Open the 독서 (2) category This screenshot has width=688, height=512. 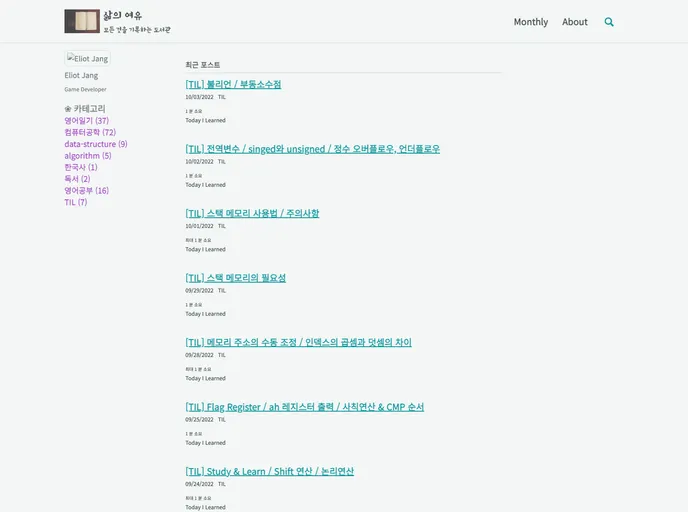(77, 179)
